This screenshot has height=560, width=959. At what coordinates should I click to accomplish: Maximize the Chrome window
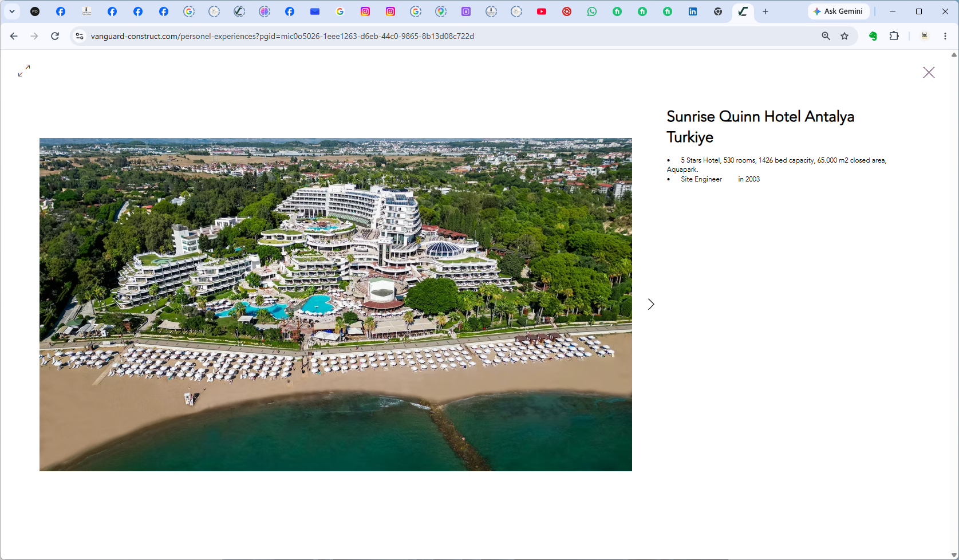click(919, 11)
